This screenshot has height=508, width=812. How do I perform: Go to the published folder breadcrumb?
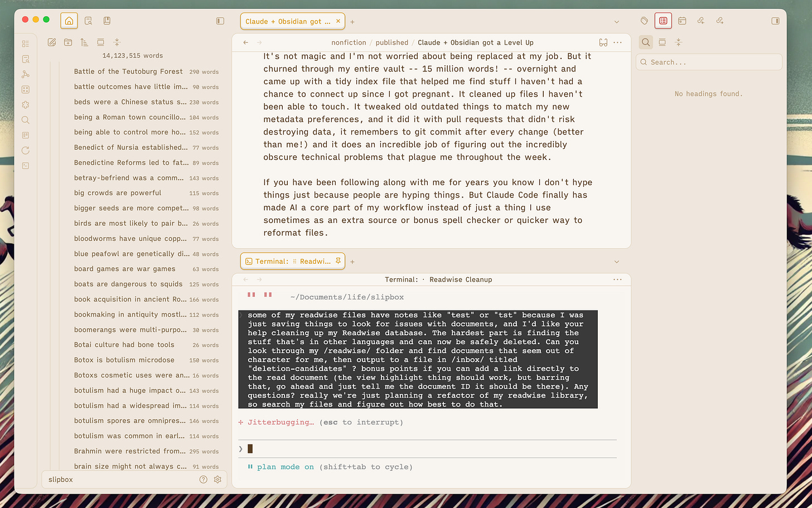[x=392, y=42]
